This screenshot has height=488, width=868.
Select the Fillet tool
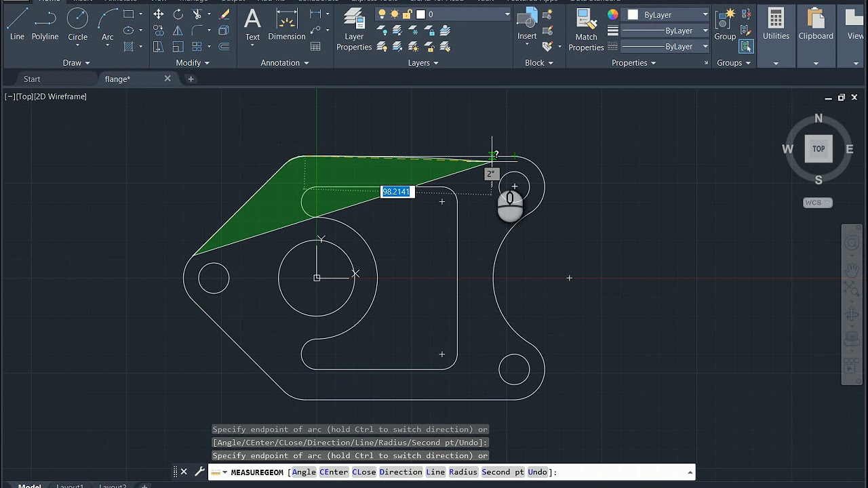coord(197,30)
